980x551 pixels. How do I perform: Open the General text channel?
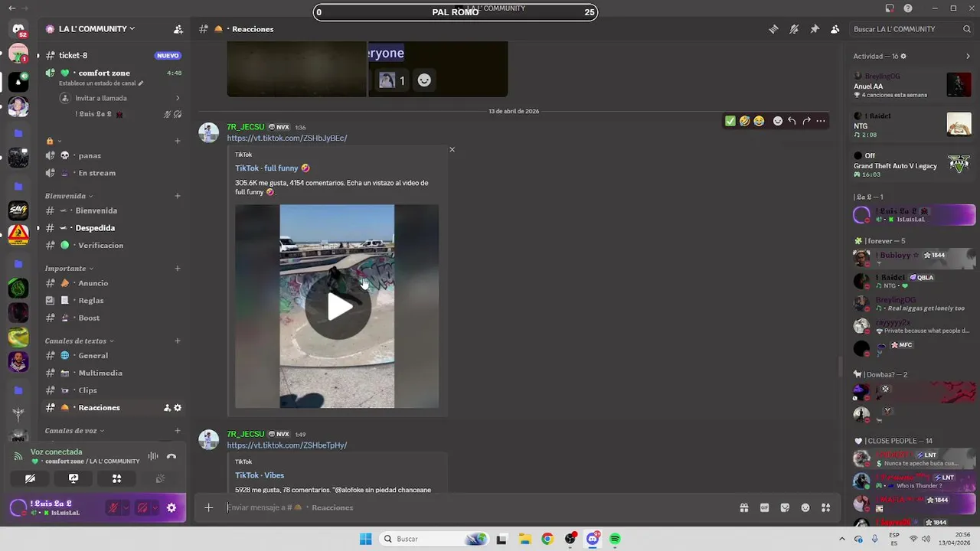[x=113, y=356]
